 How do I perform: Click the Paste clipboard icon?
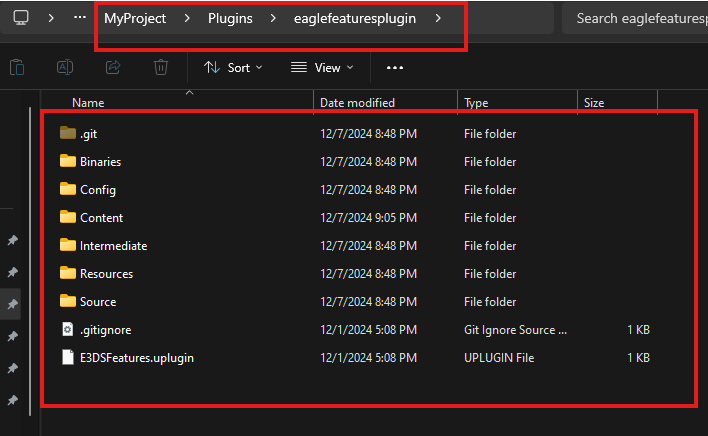[x=17, y=67]
